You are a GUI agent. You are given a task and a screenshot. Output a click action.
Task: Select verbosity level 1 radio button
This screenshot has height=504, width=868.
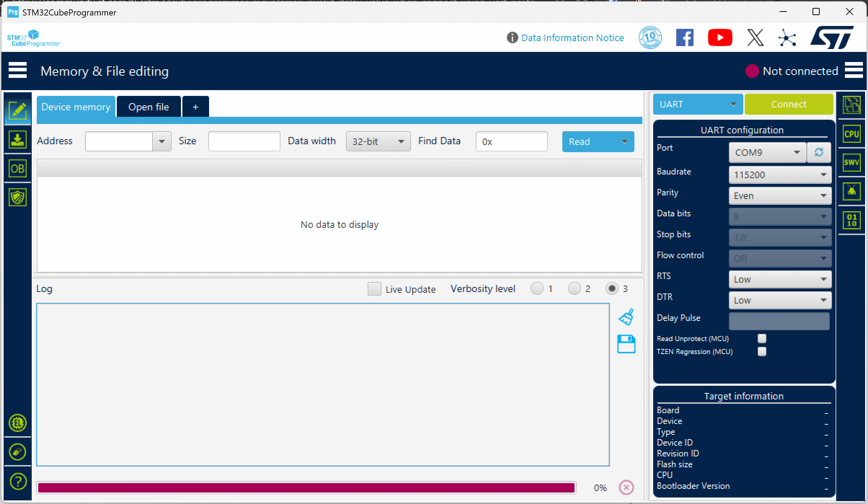pos(537,288)
